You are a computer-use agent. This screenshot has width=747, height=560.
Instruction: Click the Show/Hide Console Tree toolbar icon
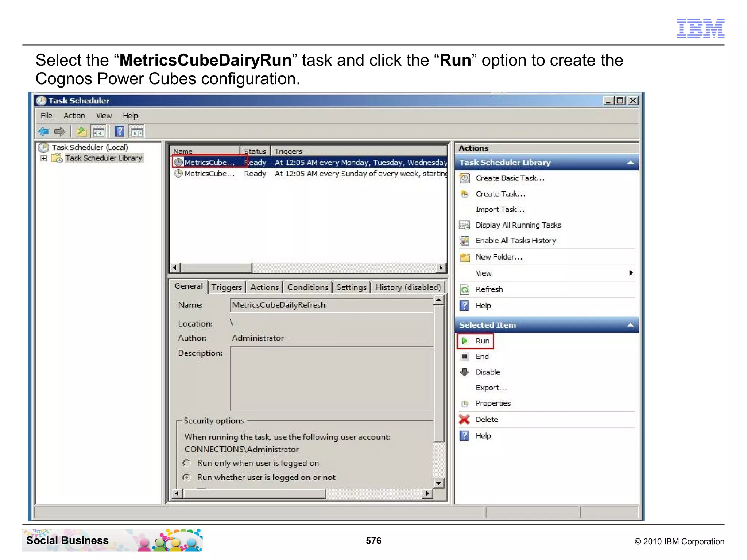[x=98, y=132]
